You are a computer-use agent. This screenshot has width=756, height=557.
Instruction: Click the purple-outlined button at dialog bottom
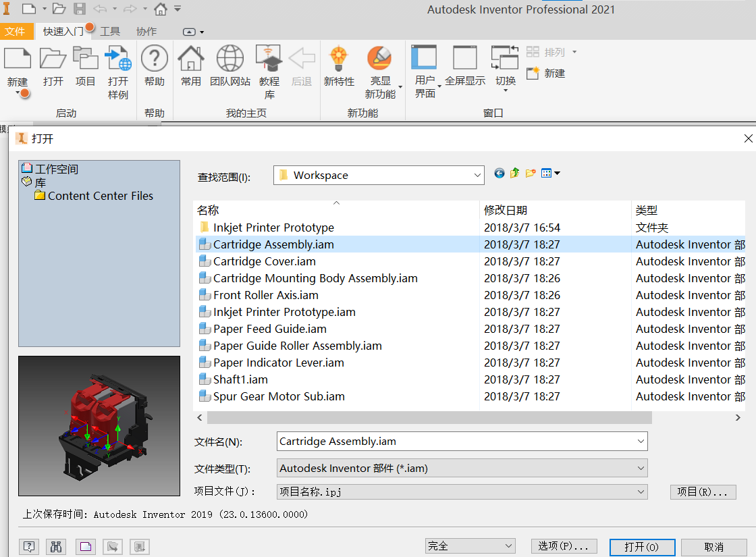click(85, 546)
